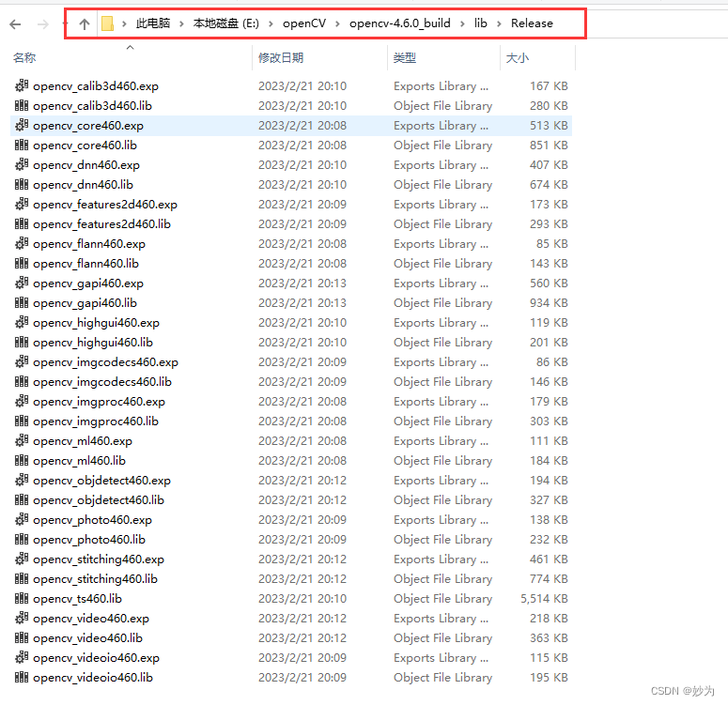Click the opencv_core460.lib file icon

22,145
